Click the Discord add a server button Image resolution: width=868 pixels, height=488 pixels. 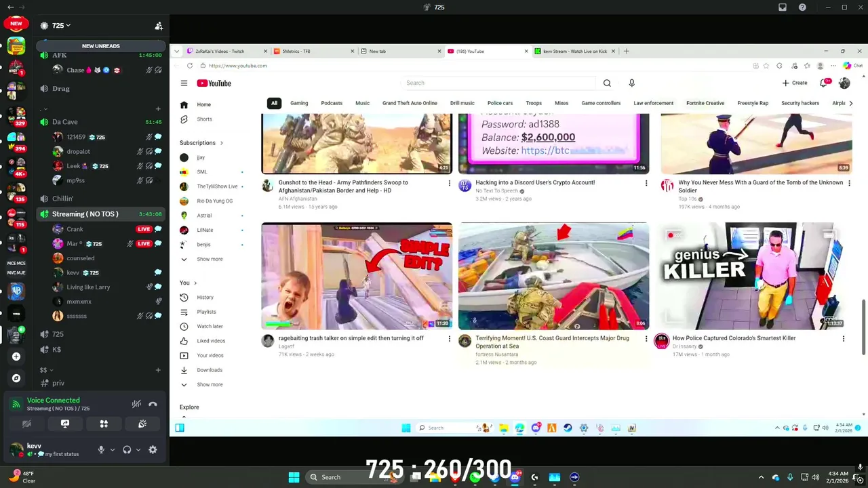pos(16,357)
